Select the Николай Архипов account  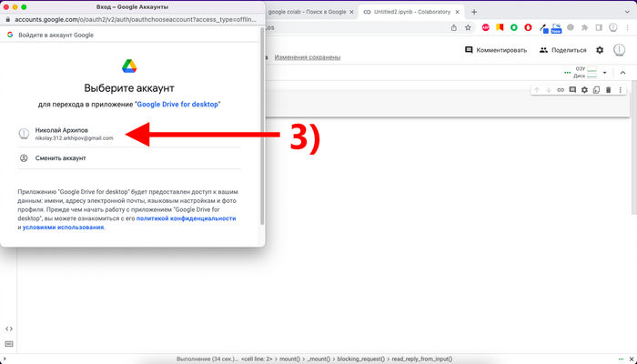point(129,134)
